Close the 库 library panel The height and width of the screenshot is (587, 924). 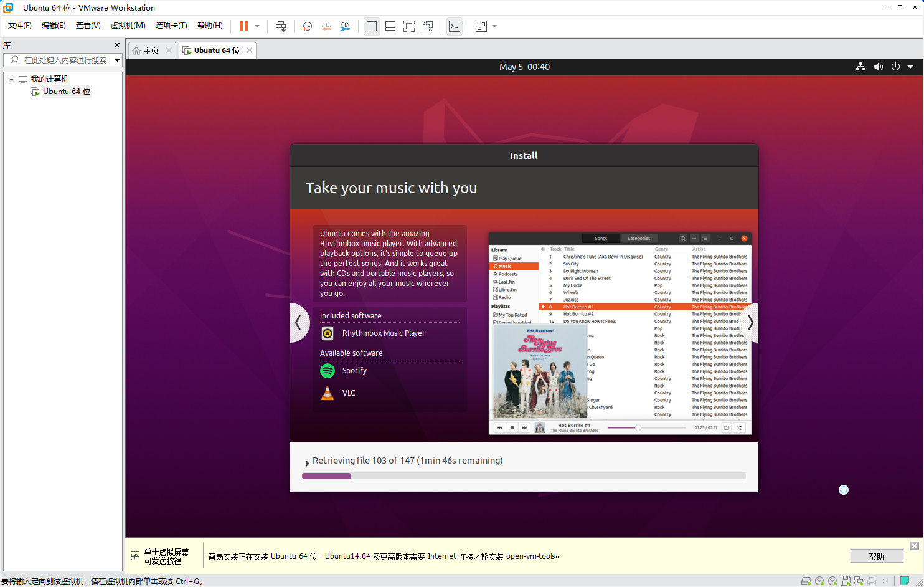coord(116,45)
